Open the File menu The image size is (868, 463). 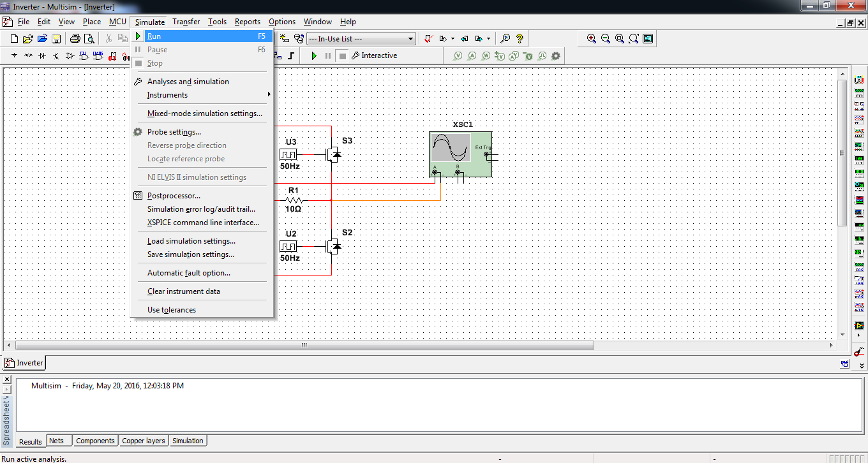pos(24,22)
